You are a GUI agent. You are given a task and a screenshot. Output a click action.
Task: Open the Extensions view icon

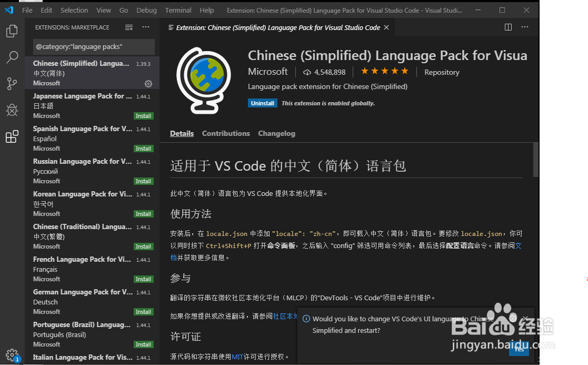click(12, 136)
